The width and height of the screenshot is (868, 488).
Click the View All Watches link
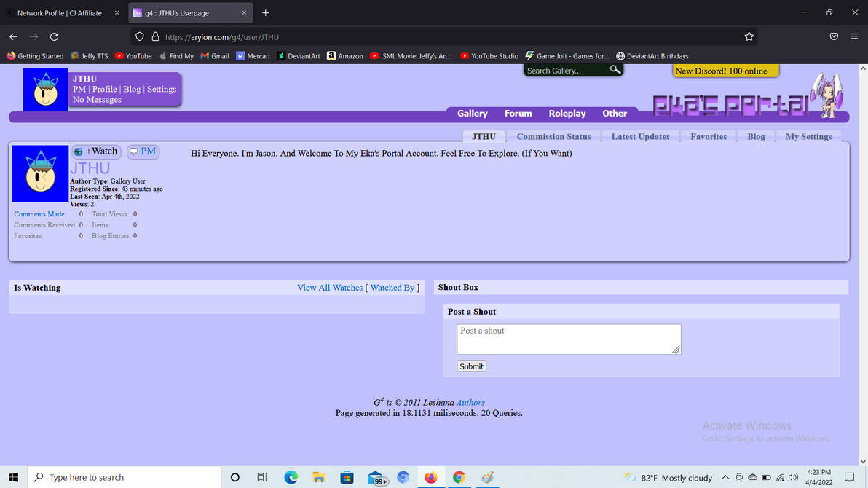point(330,288)
